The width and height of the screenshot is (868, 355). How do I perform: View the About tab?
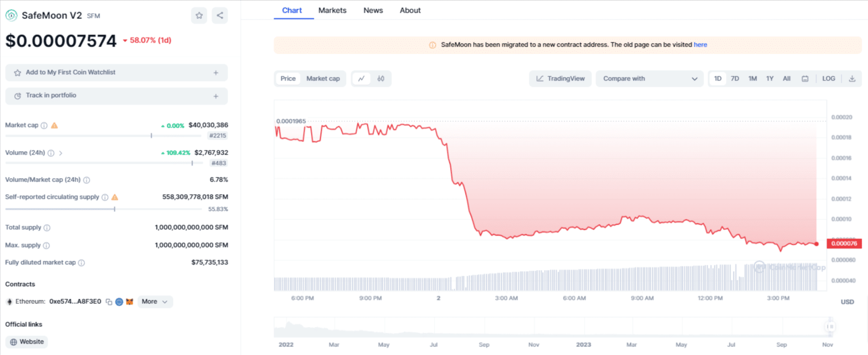410,10
